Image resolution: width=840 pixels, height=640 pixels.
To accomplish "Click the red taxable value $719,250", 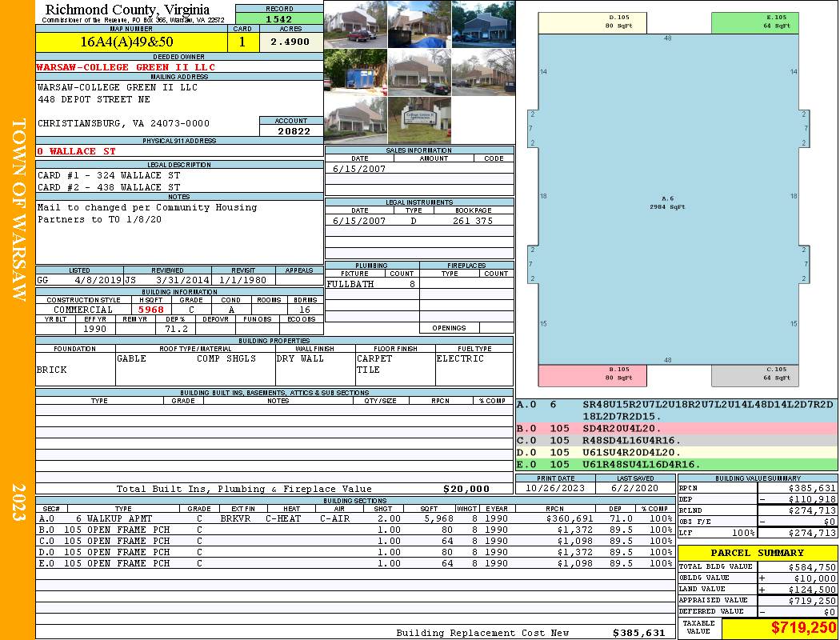I will click(x=779, y=628).
